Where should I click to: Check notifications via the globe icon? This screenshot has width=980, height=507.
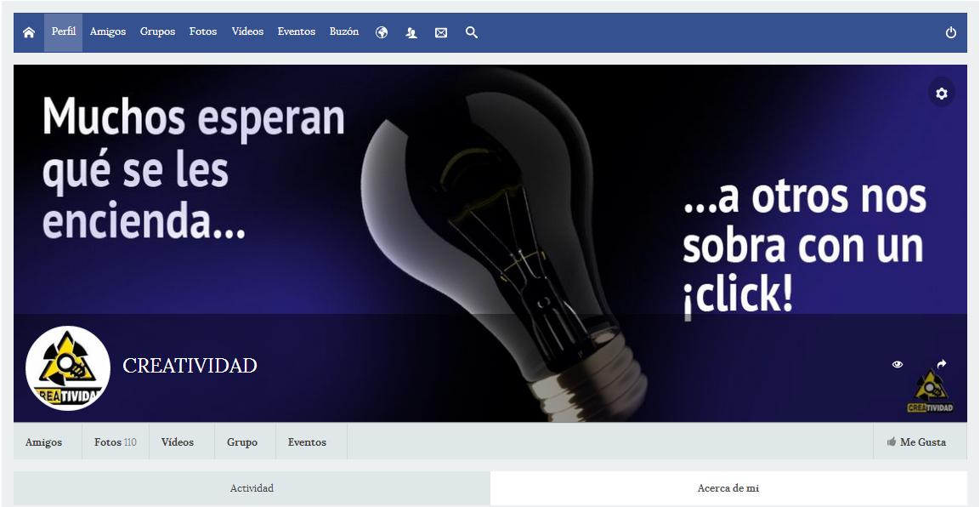tap(381, 32)
